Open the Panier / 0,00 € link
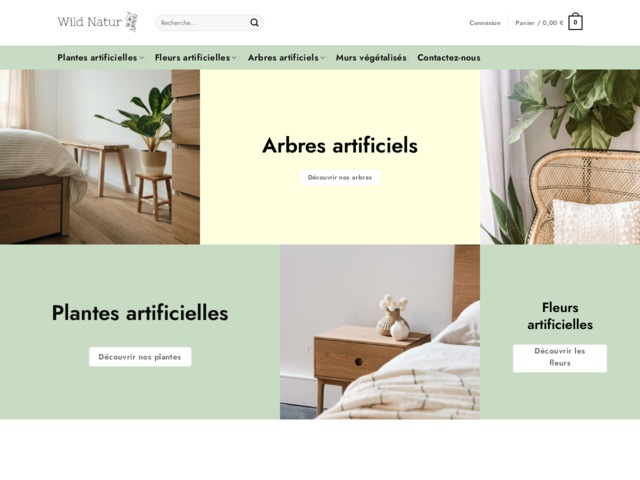The height and width of the screenshot is (480, 640). (x=539, y=23)
